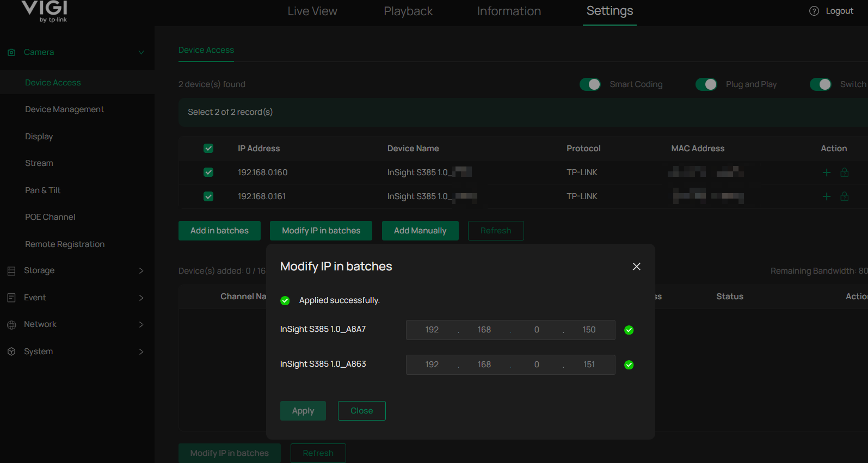
Task: Click the Storage icon in the sidebar
Action: (x=11, y=270)
